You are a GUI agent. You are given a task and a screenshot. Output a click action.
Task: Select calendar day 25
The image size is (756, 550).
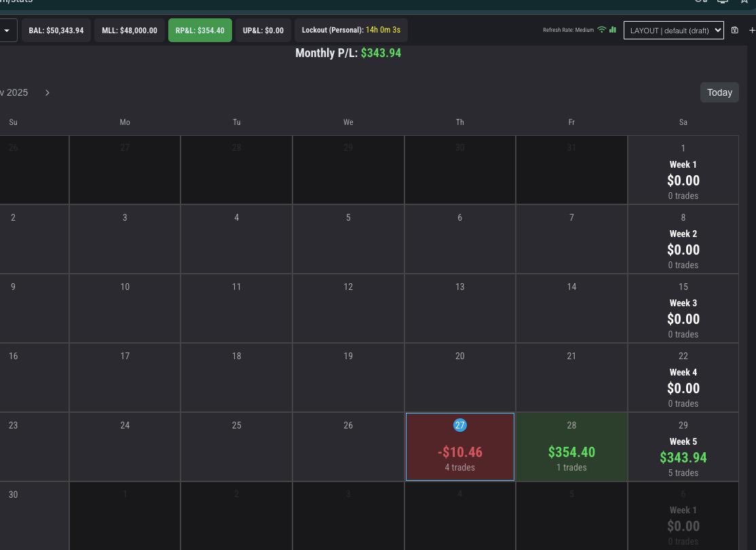click(236, 447)
